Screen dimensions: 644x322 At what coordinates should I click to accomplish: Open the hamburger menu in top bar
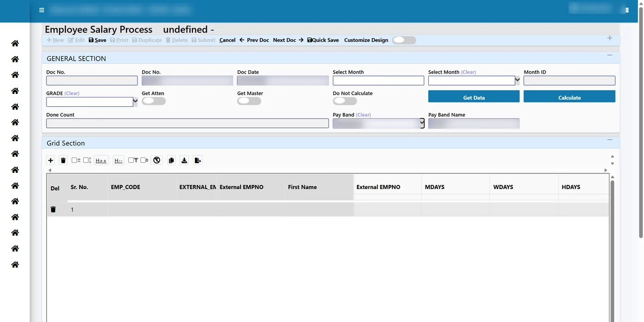[x=41, y=10]
